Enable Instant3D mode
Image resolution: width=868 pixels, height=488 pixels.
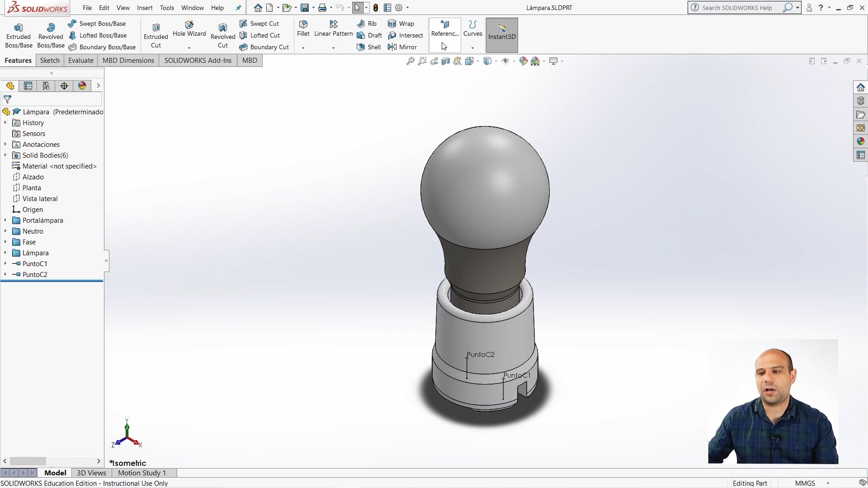(501, 34)
